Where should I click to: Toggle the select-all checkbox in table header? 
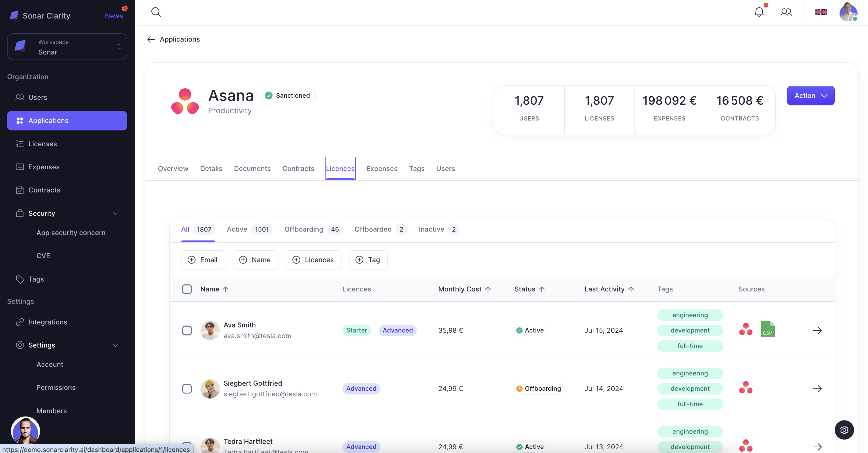187,289
